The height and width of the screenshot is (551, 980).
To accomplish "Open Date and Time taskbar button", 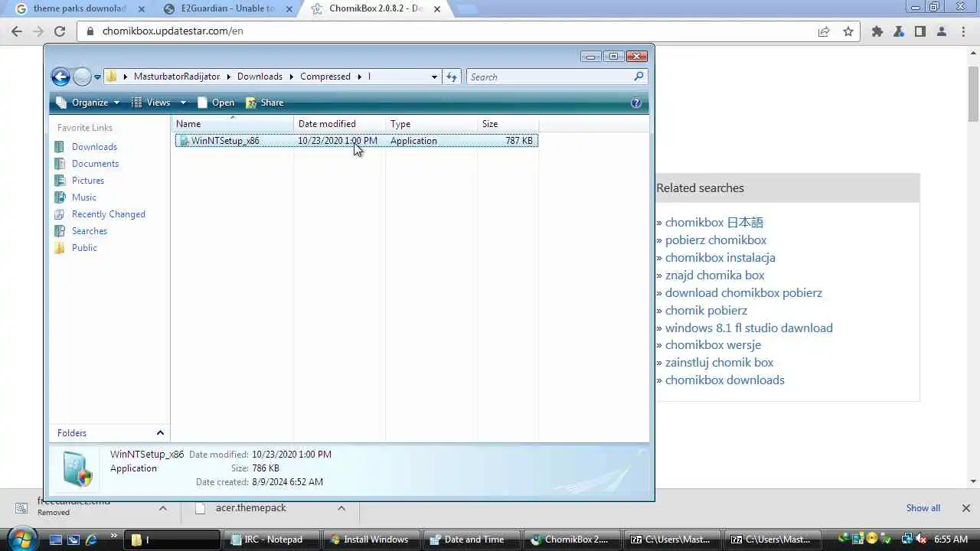I will (x=472, y=540).
